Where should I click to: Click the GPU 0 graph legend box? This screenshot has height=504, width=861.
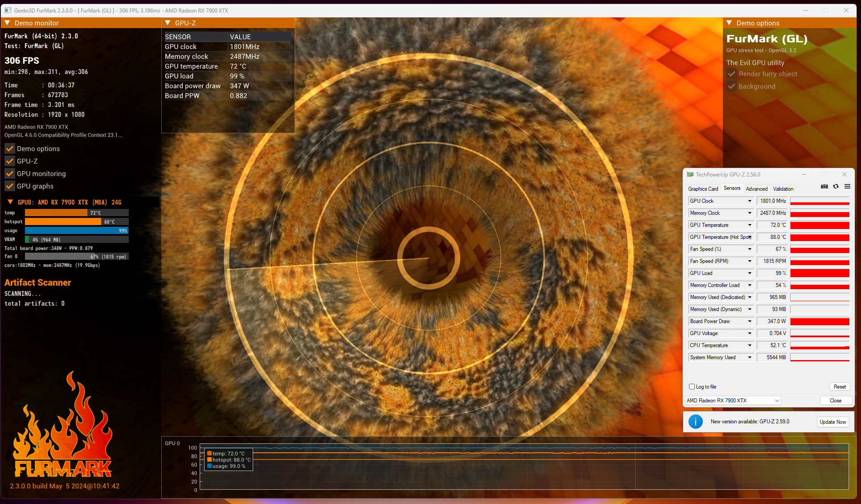tap(229, 460)
